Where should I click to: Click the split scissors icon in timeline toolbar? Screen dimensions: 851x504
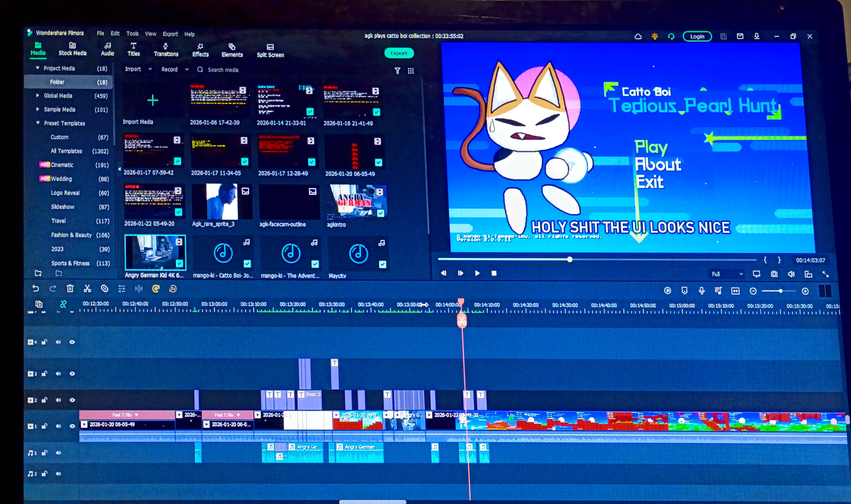87,289
